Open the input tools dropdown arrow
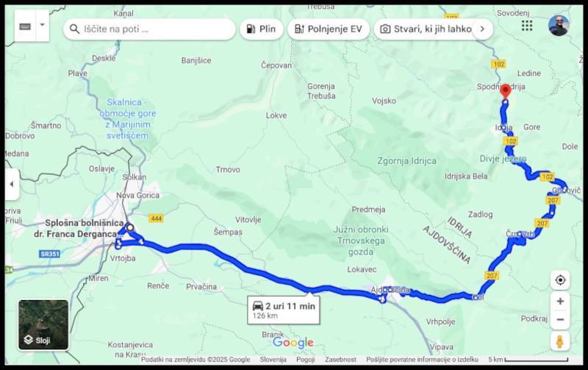Viewport: 588px width, 370px height. click(x=43, y=25)
